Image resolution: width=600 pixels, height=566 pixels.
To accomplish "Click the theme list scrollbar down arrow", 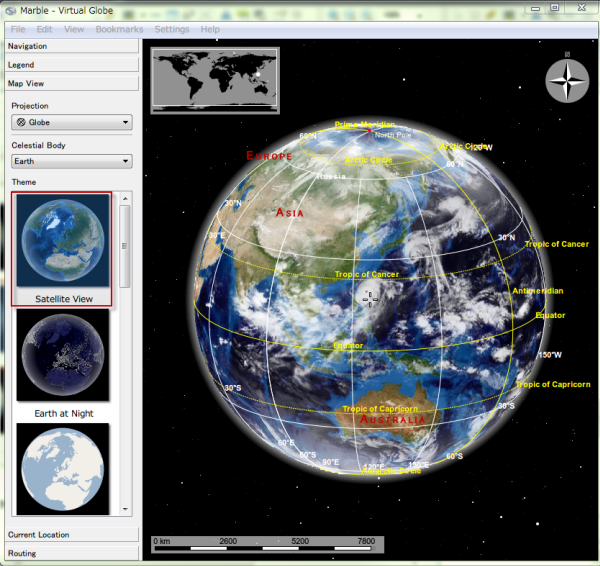I will 125,509.
